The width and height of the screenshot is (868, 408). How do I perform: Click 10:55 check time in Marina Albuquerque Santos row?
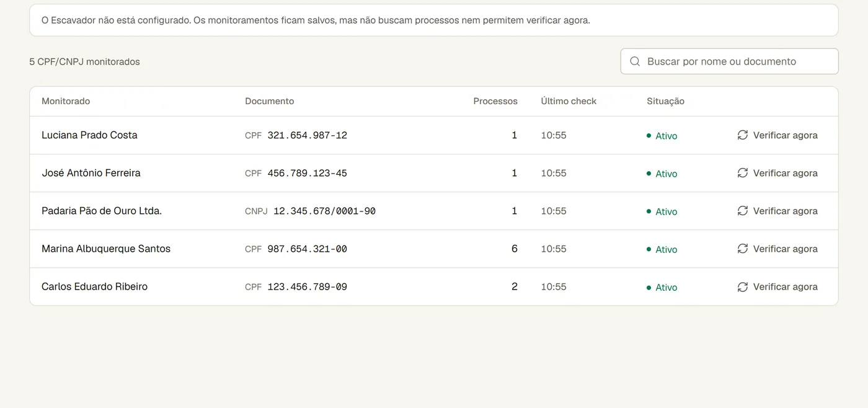tap(554, 249)
